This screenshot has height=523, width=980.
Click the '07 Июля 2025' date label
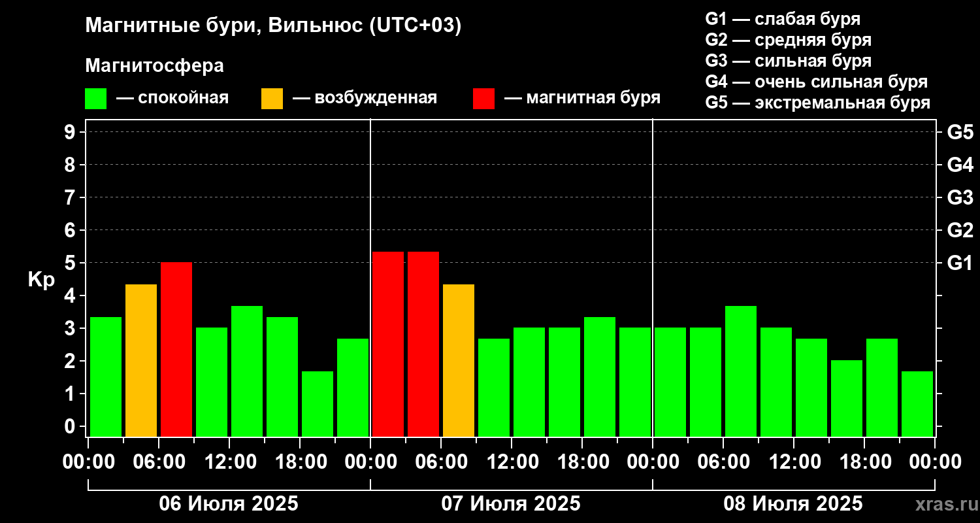coord(511,504)
